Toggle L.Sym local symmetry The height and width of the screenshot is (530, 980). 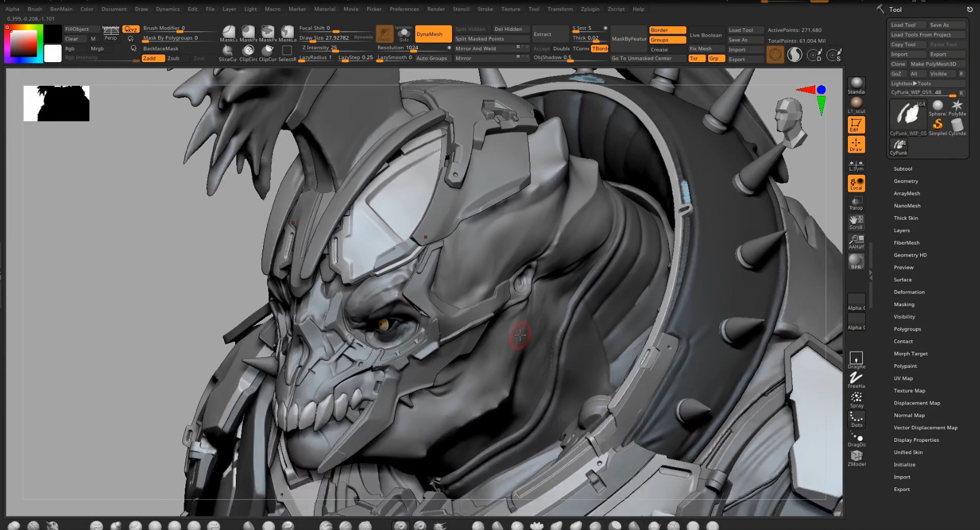(856, 165)
